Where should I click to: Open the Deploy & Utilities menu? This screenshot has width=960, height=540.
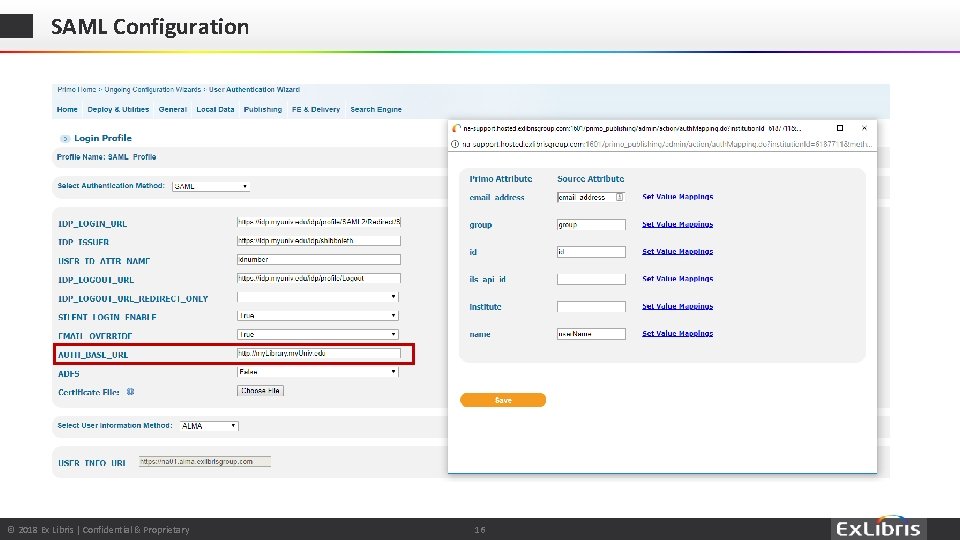(x=118, y=110)
